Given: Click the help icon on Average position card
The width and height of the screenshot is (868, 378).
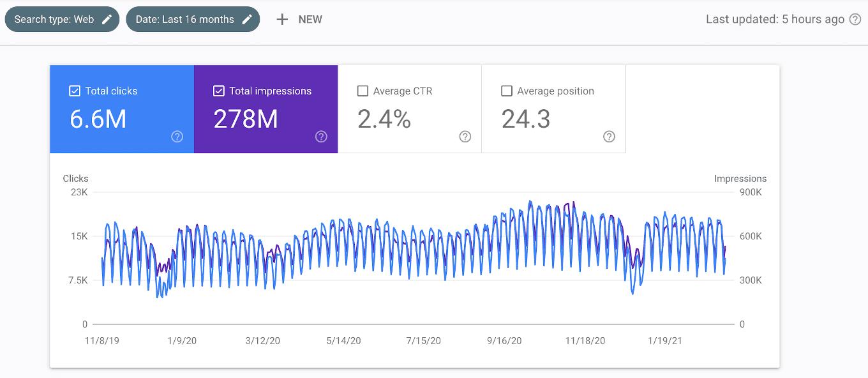Looking at the screenshot, I should 609,137.
